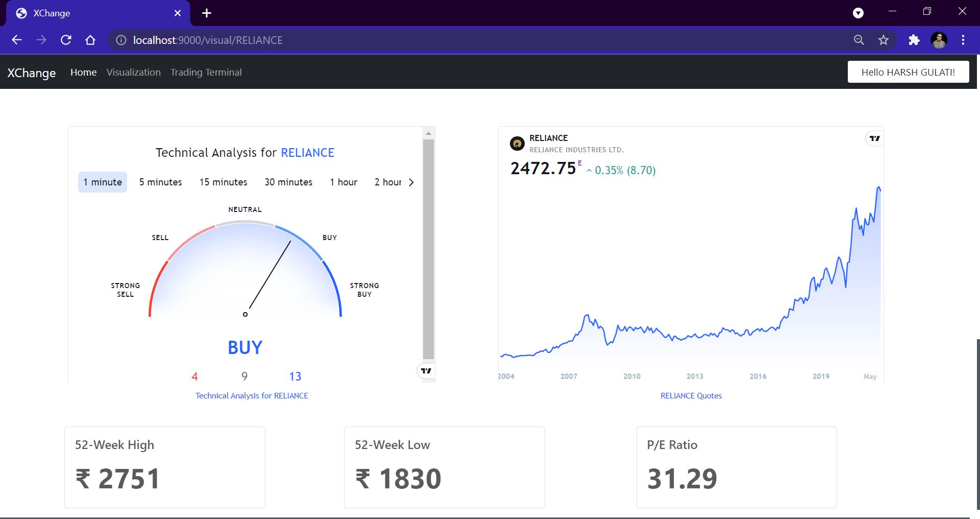Image resolution: width=980 pixels, height=519 pixels.
Task: Click the BUY signal result text
Action: point(245,348)
